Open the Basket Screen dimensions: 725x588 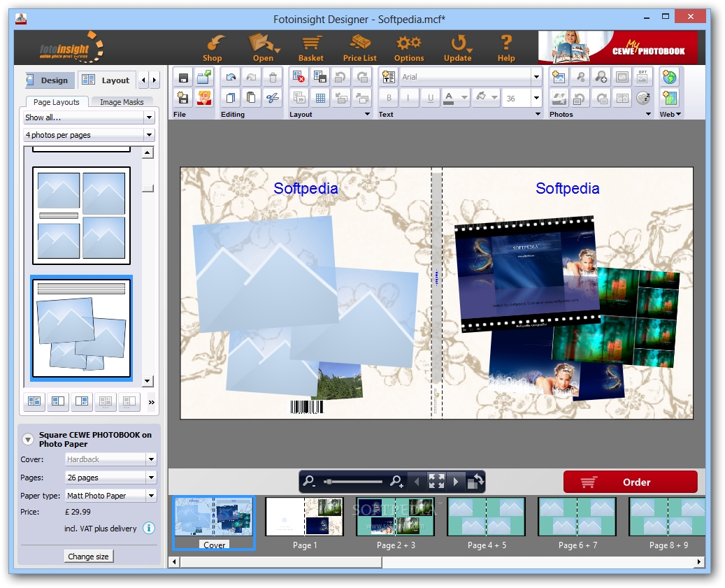coord(310,48)
